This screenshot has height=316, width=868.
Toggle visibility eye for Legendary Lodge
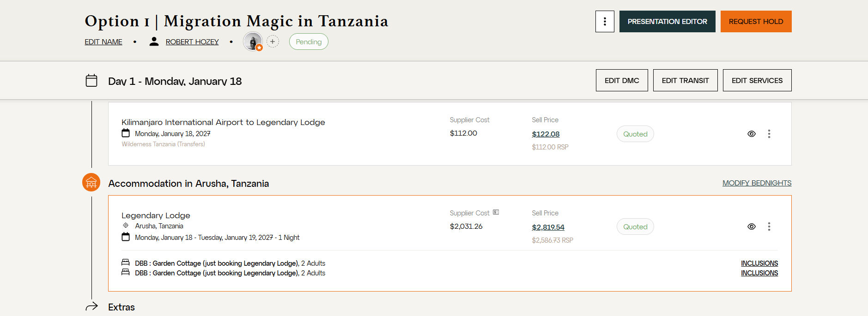(752, 227)
